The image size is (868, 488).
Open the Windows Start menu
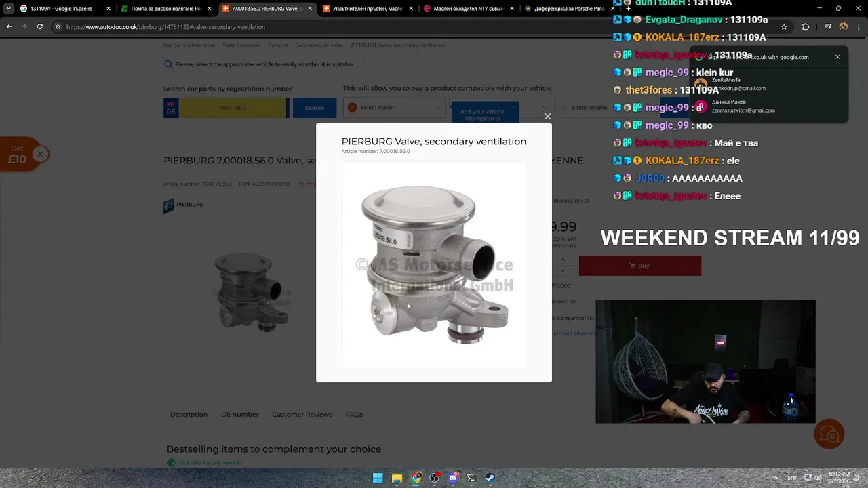coord(378,478)
